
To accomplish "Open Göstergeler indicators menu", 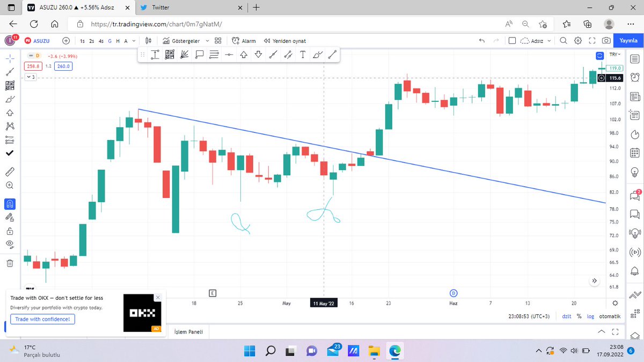I will pos(181,41).
